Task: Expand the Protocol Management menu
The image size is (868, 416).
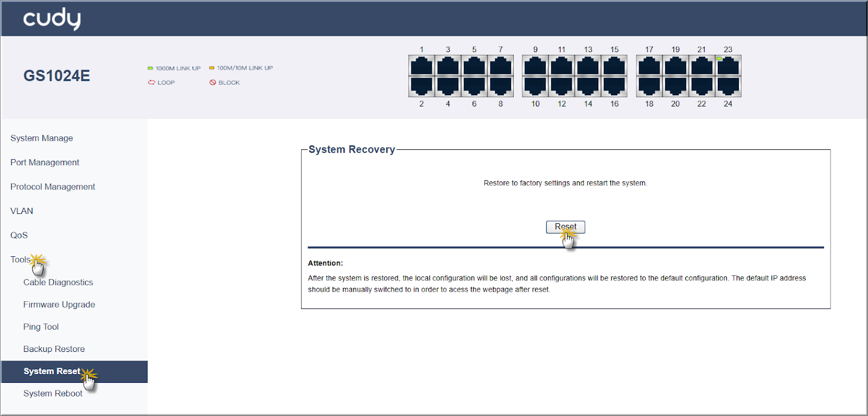Action: coord(53,187)
